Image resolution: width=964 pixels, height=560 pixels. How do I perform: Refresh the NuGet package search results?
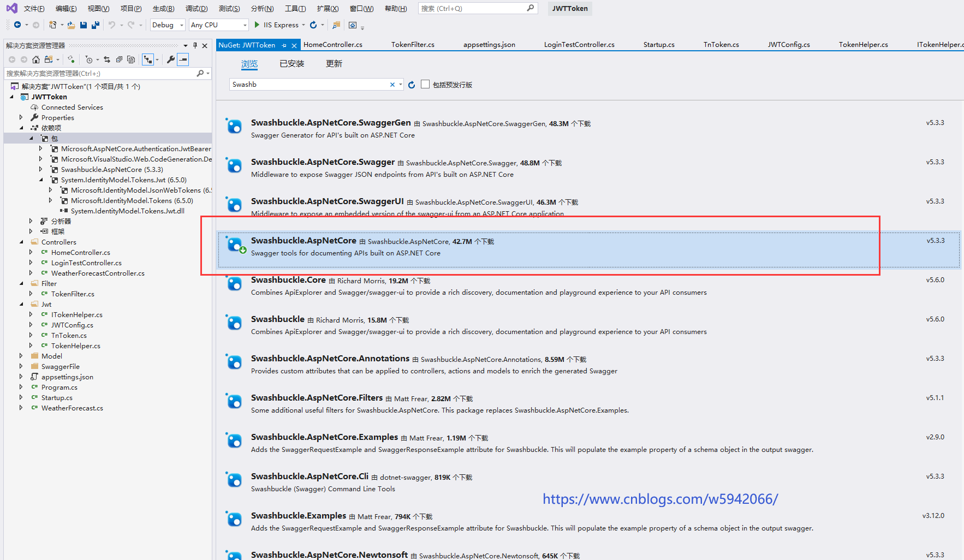pos(412,85)
